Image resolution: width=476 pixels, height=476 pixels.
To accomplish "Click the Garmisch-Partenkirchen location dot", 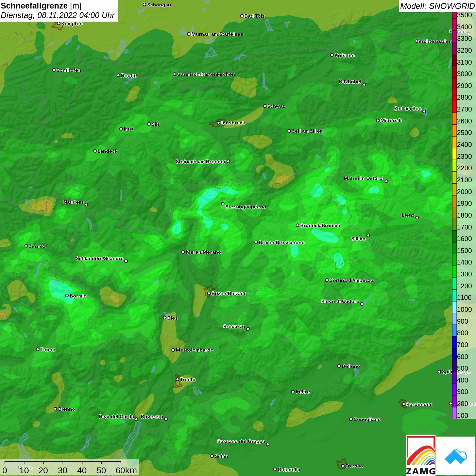I will point(174,74).
